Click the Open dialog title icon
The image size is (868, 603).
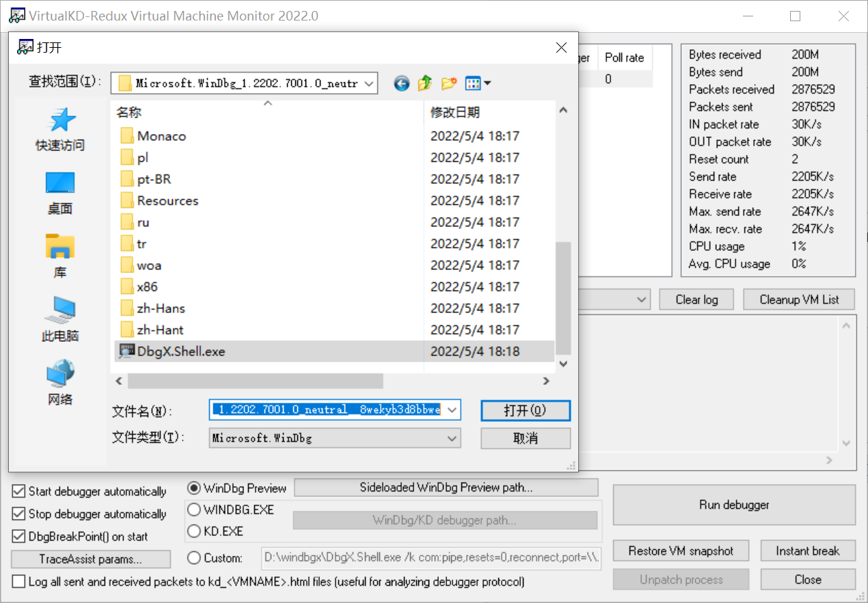(x=25, y=47)
